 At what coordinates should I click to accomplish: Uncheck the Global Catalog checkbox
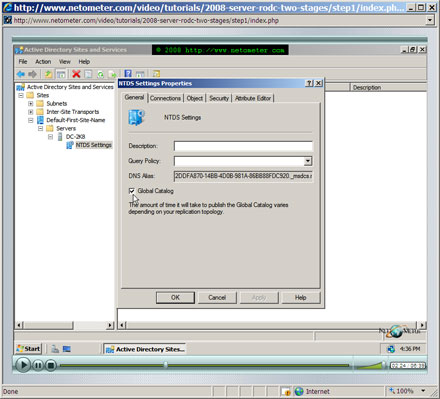tap(132, 191)
